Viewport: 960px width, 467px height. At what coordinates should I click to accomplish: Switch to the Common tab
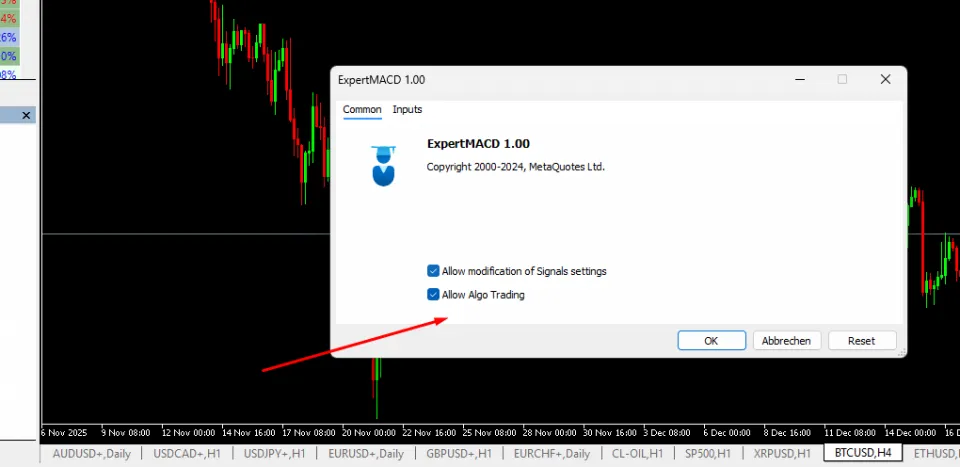click(x=362, y=110)
